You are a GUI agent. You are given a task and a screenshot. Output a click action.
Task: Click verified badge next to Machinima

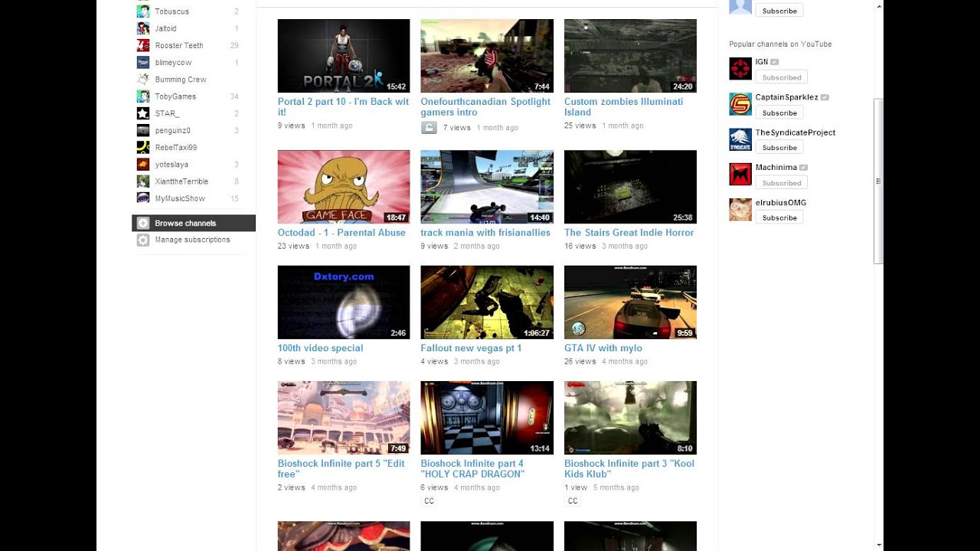pyautogui.click(x=804, y=168)
